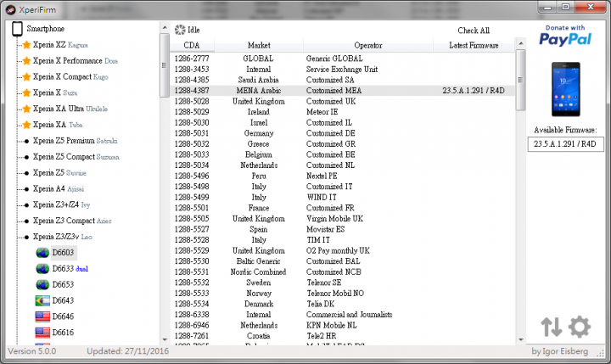Sort by the Market column header
This screenshot has width=611, height=364.
(x=259, y=45)
